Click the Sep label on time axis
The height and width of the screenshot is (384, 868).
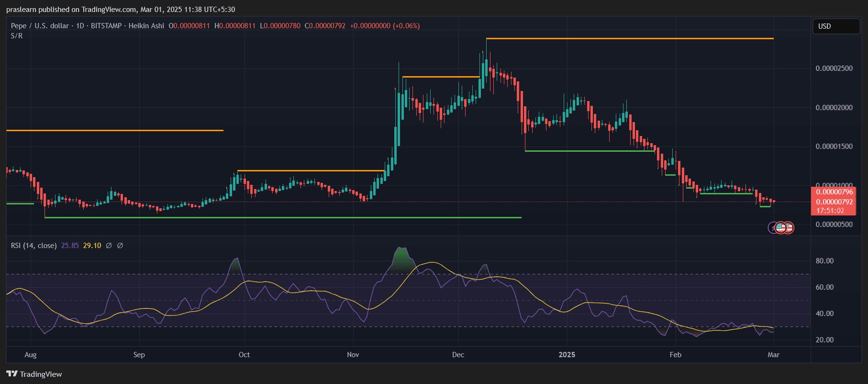pyautogui.click(x=139, y=355)
